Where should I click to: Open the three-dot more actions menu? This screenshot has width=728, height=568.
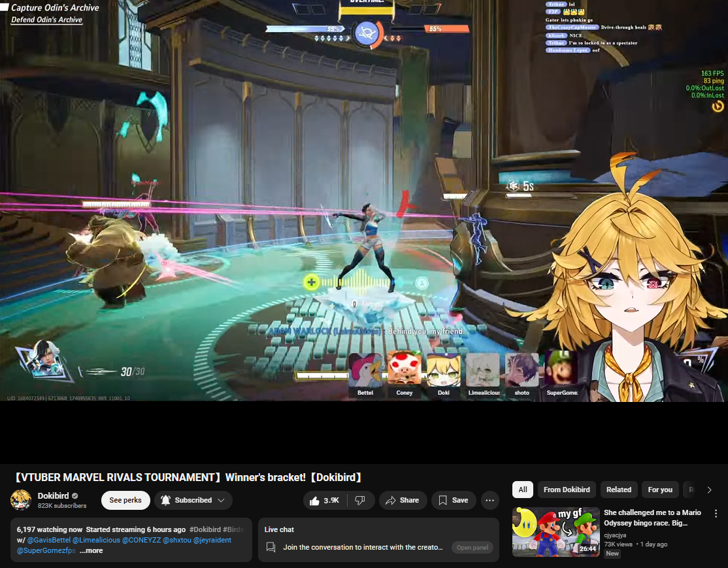[490, 500]
